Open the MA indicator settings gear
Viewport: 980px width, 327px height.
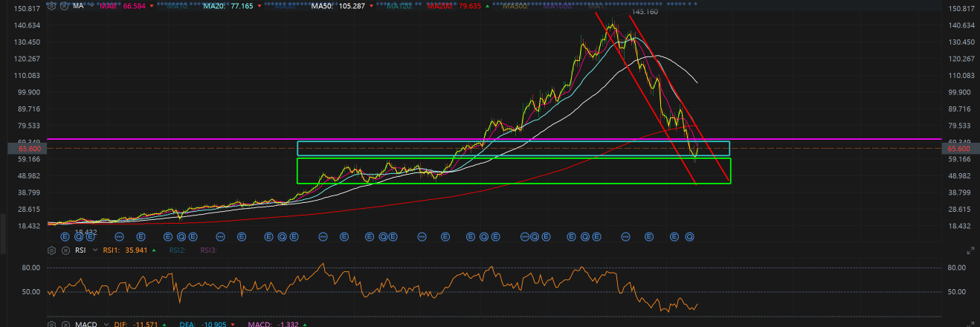[51, 5]
